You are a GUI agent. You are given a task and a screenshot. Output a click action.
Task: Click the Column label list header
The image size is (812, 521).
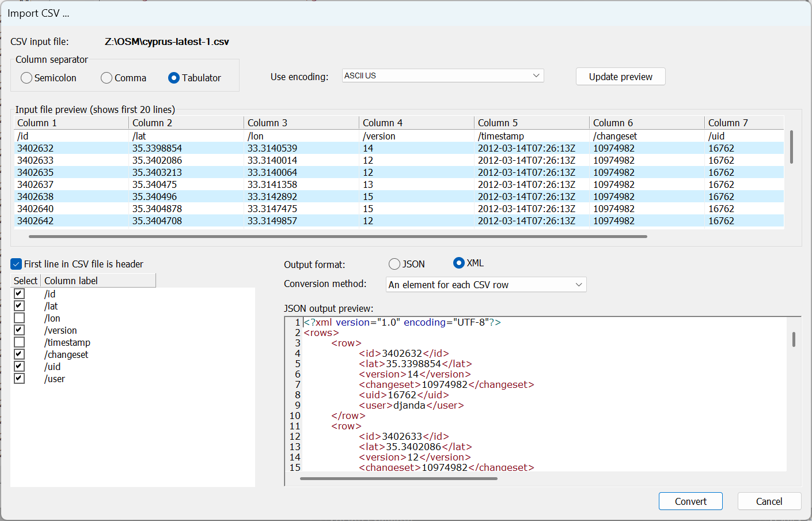pyautogui.click(x=98, y=281)
